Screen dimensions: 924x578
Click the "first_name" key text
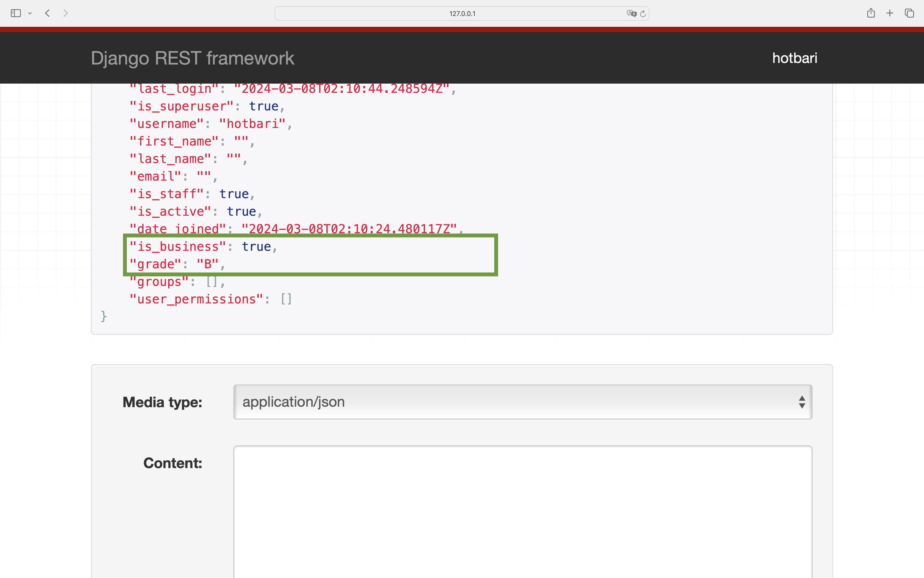point(174,141)
